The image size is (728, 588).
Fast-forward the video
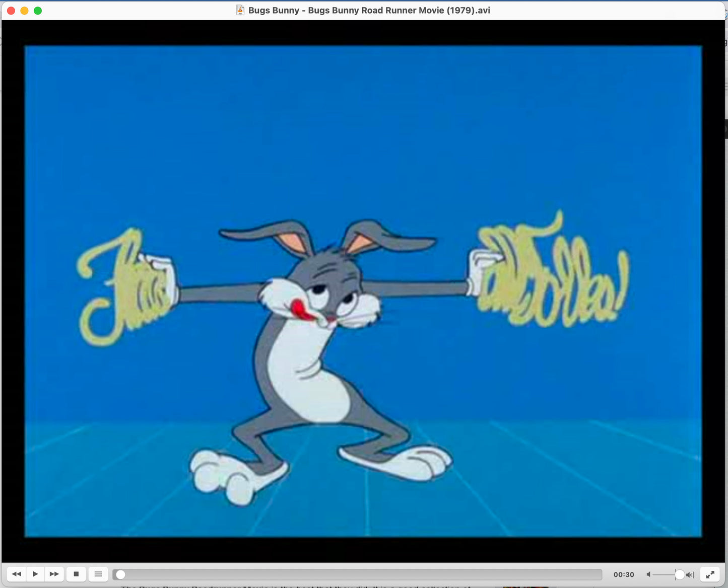click(x=54, y=574)
